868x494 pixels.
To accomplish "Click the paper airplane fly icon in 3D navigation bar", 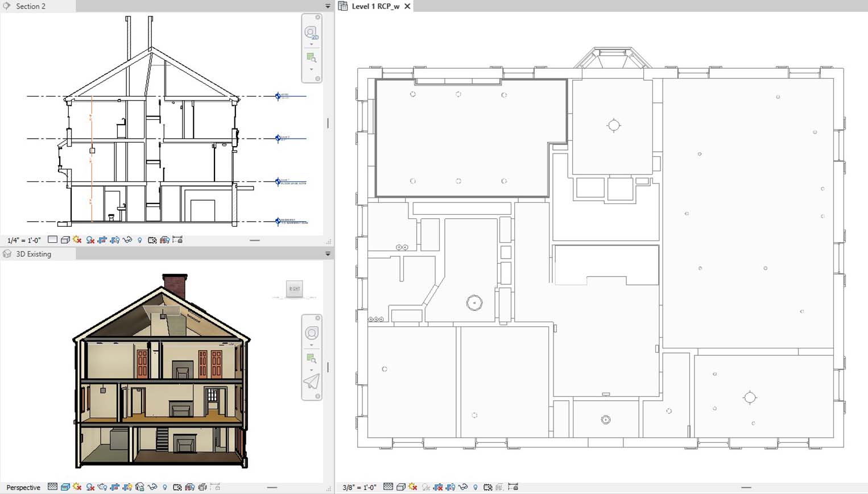I will [x=311, y=381].
